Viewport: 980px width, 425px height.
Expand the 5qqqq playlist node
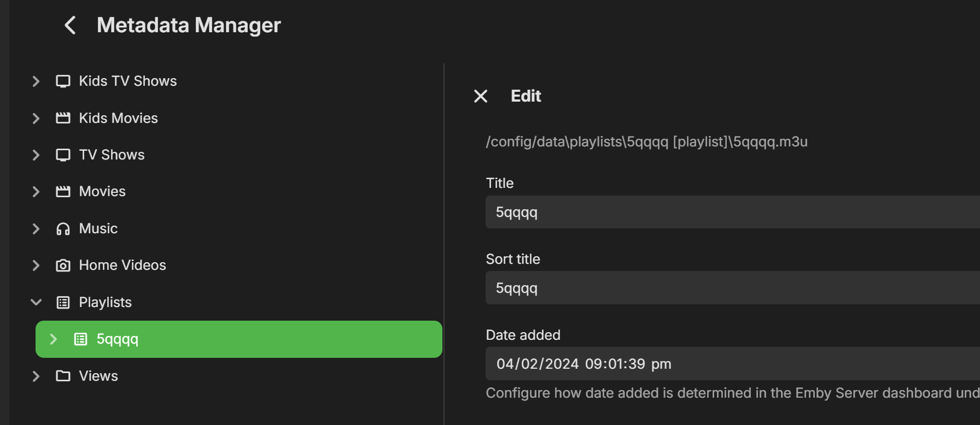[x=54, y=339]
